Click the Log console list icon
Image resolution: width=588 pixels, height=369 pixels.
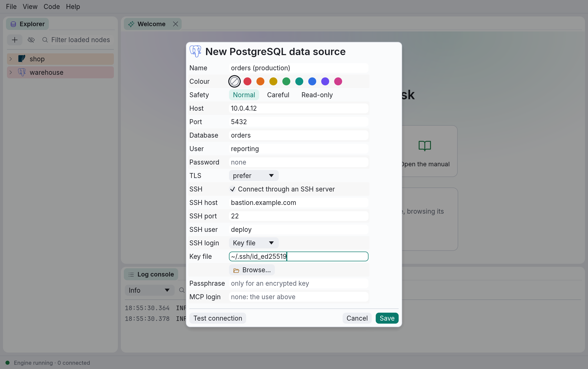click(x=131, y=275)
